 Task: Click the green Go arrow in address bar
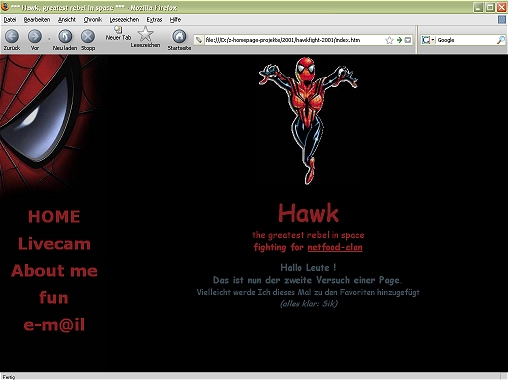pyautogui.click(x=399, y=40)
